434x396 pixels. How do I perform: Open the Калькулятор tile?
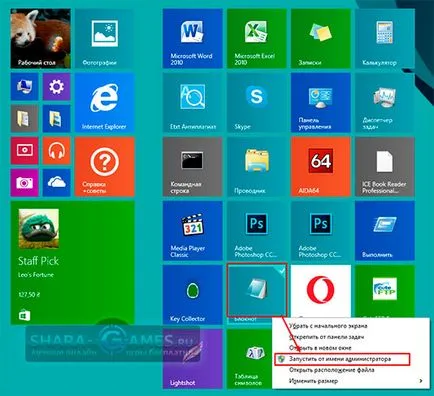pyautogui.click(x=385, y=38)
